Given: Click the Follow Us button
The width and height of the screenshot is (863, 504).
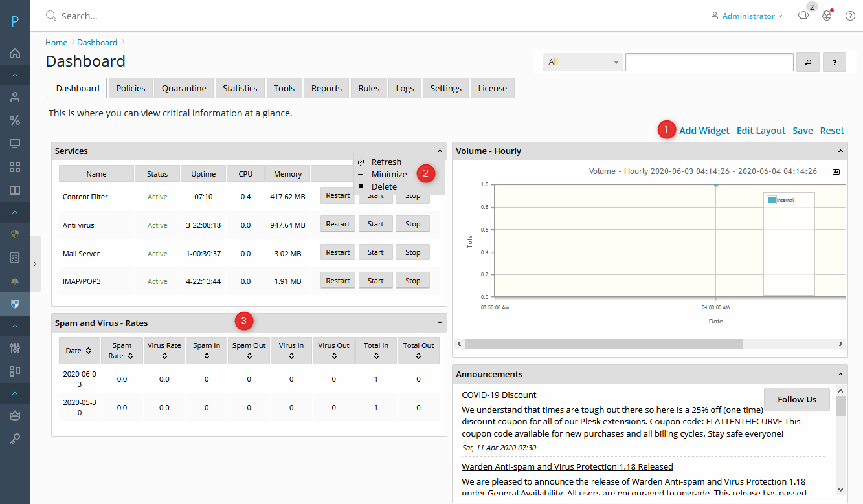Looking at the screenshot, I should coord(797,399).
